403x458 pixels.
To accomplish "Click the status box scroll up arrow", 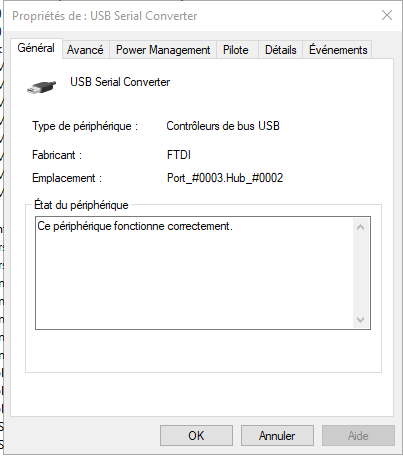I will click(360, 228).
